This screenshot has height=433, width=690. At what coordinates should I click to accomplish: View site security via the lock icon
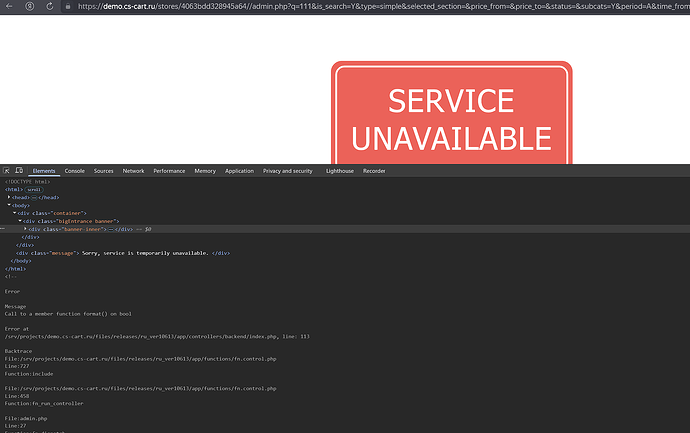68,6
